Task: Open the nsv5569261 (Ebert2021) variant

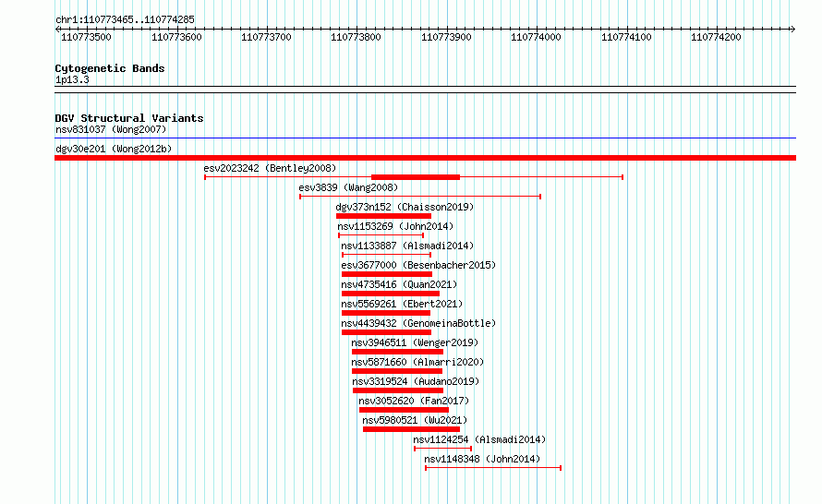Action: point(402,304)
